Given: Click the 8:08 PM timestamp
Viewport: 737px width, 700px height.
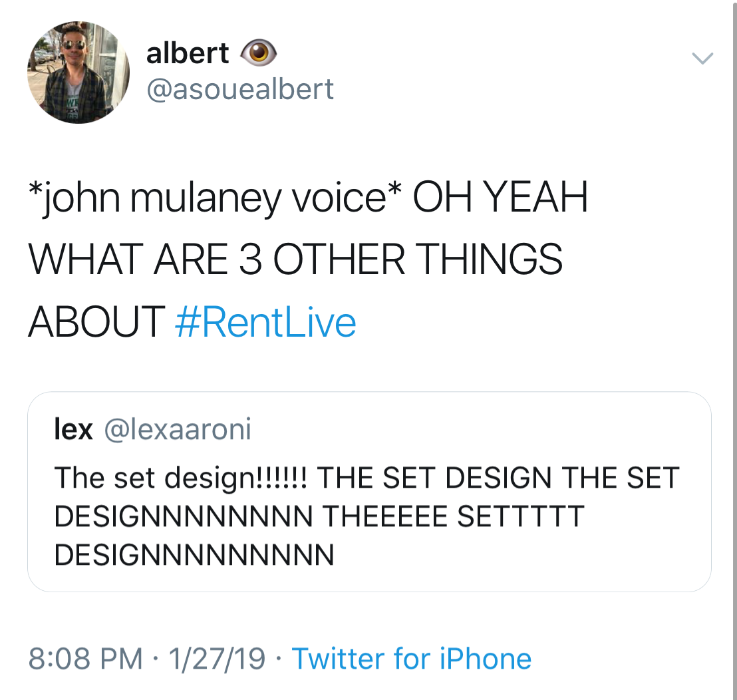Looking at the screenshot, I should pyautogui.click(x=85, y=659).
